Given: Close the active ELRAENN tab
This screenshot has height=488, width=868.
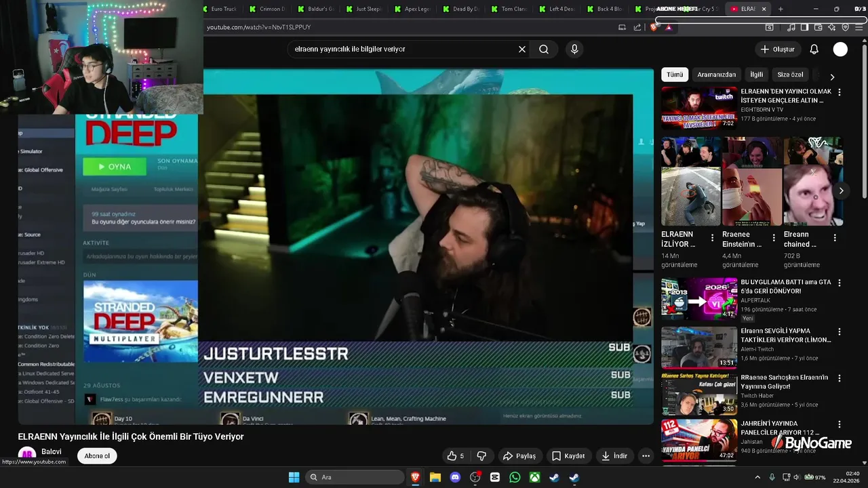Looking at the screenshot, I should [764, 9].
